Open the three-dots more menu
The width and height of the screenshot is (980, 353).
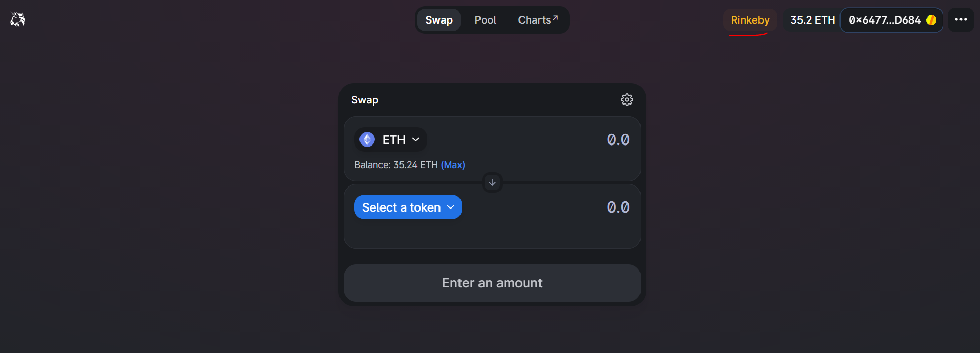961,20
